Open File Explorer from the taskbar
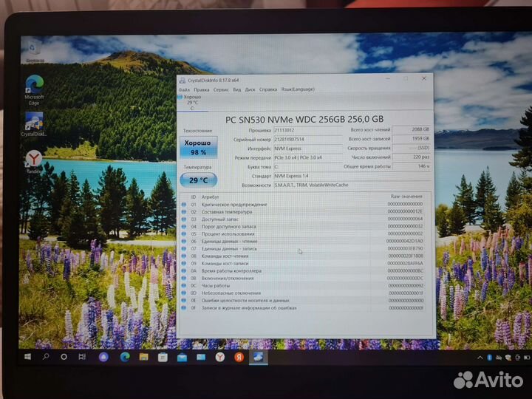532x399 pixels. point(143,357)
